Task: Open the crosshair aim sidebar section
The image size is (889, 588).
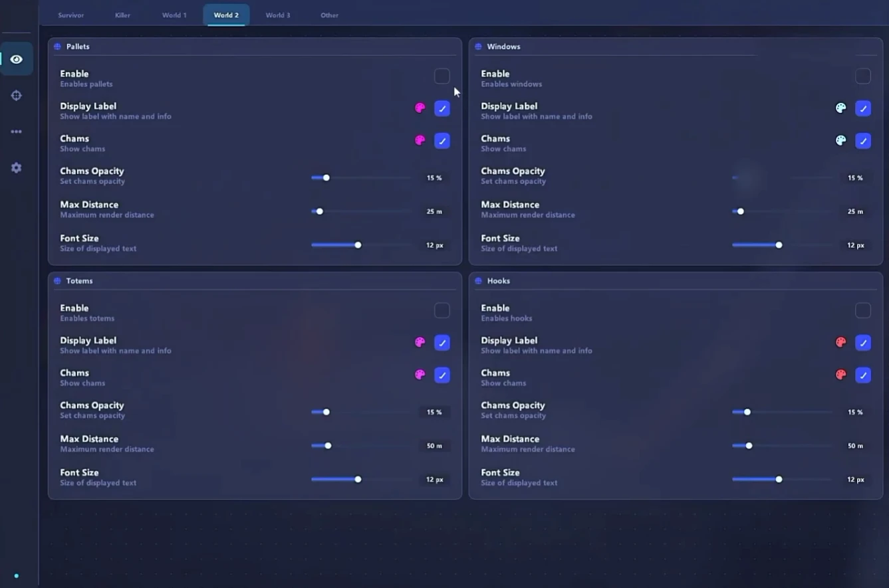Action: (x=17, y=96)
